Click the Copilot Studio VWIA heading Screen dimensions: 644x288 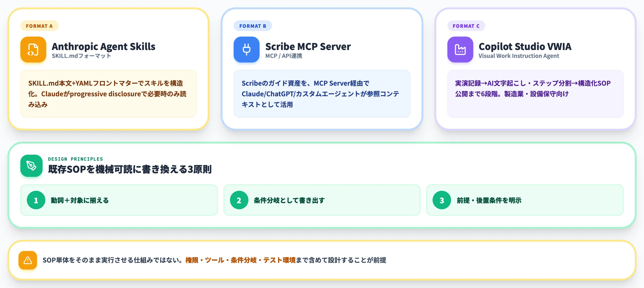point(525,47)
